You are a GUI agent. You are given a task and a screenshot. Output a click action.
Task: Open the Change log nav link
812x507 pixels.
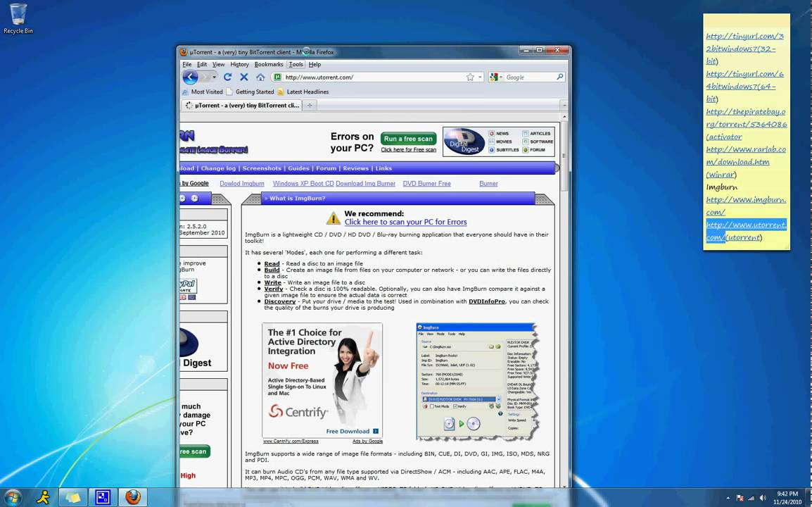coord(218,168)
